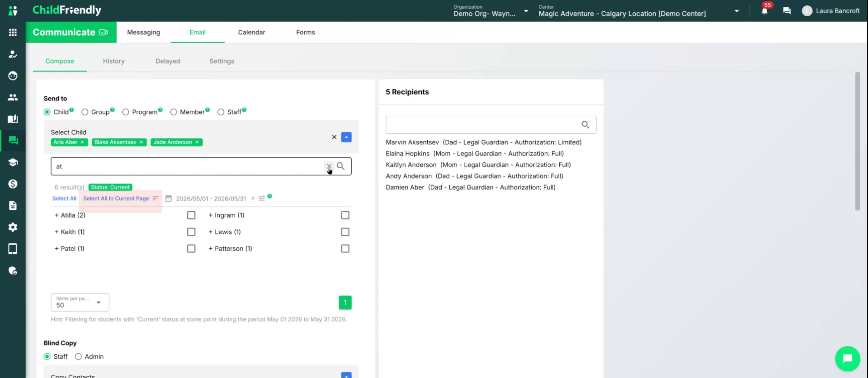Check the Patterson family checkbox
This screenshot has width=868, height=378.
(345, 249)
